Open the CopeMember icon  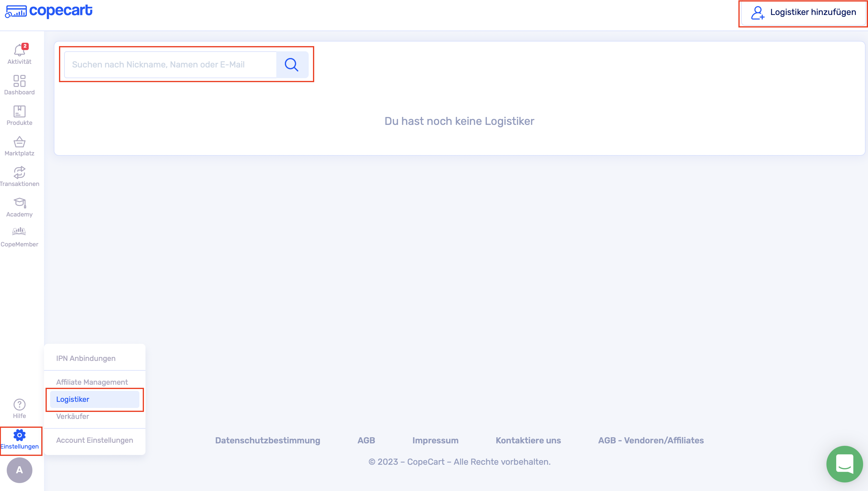click(19, 232)
